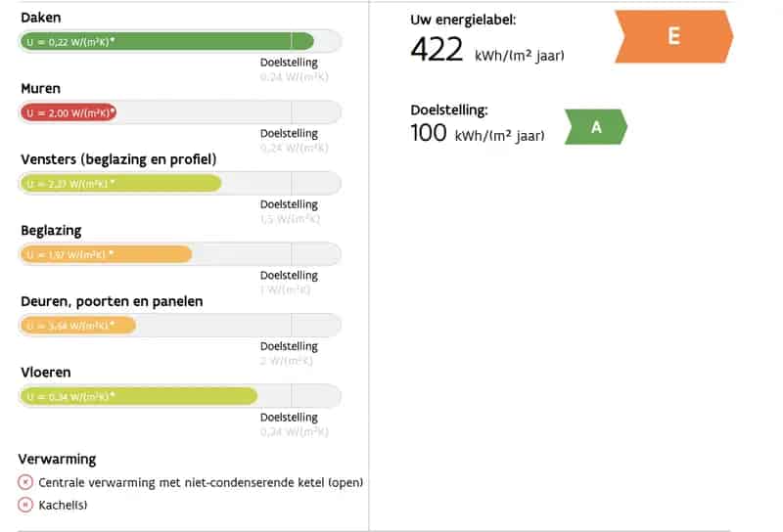The width and height of the screenshot is (783, 532).
Task: Click the Doelstelling label under Daken bar
Action: (x=289, y=63)
